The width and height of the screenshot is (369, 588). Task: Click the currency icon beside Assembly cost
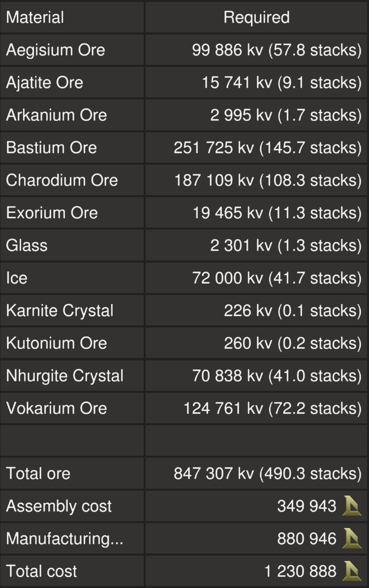coord(352,506)
